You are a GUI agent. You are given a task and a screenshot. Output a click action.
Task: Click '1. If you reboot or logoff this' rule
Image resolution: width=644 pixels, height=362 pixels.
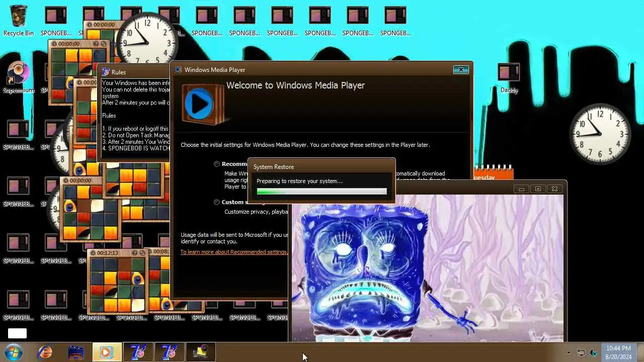(135, 129)
